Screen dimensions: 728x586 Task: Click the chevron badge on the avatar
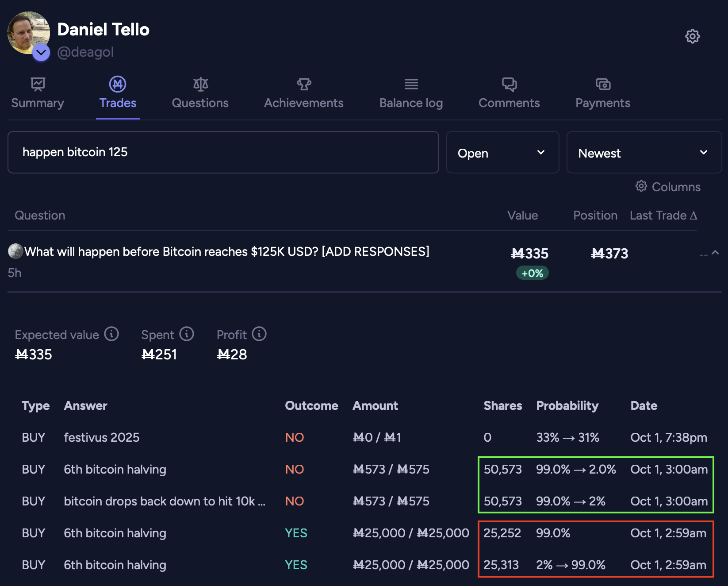[41, 53]
